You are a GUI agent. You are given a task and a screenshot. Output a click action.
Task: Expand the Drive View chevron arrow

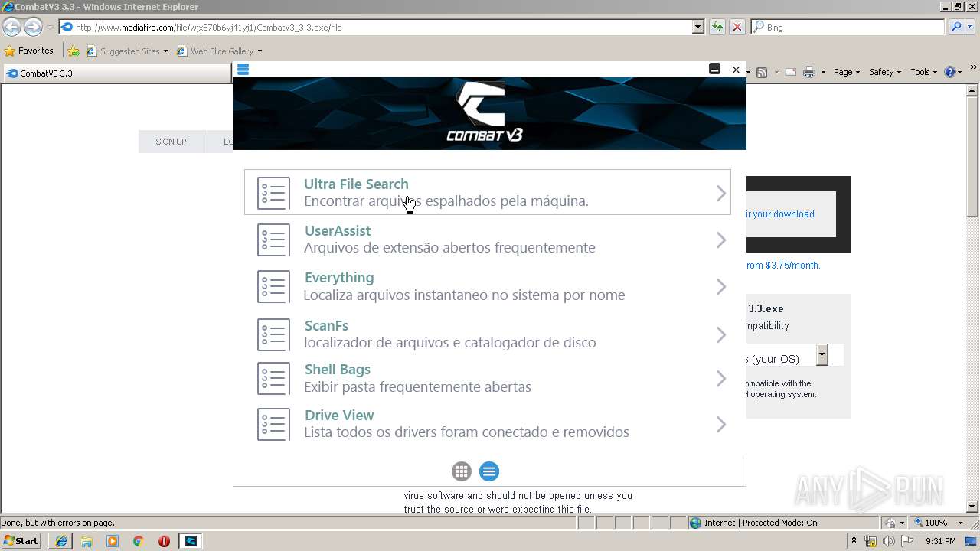point(721,425)
